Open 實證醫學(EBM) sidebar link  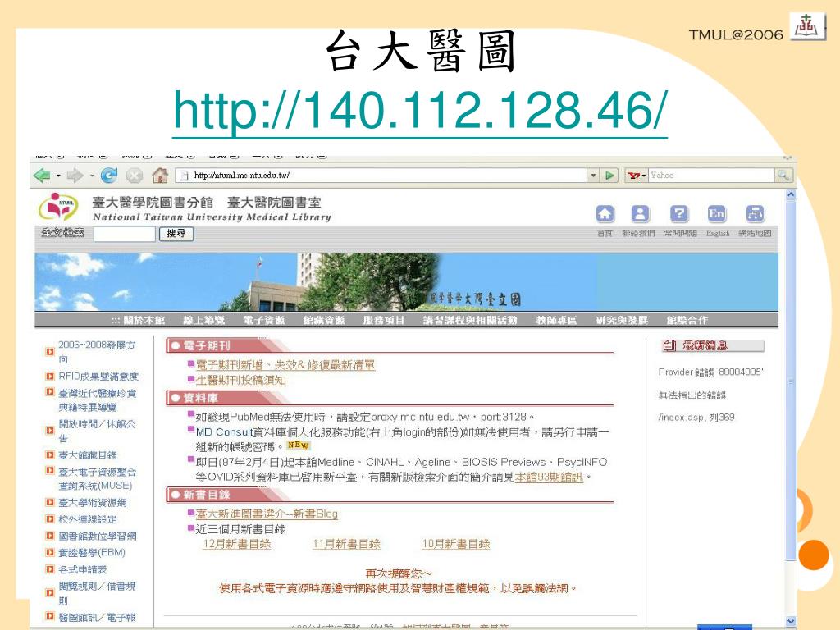92,552
